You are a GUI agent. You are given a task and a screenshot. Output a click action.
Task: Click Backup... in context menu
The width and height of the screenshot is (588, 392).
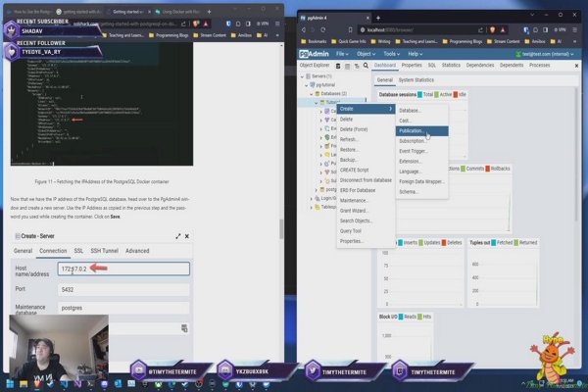366,160
